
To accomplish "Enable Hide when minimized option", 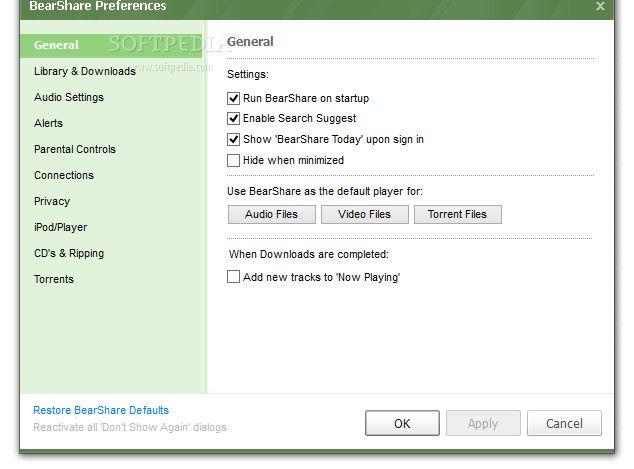I will coord(233,161).
